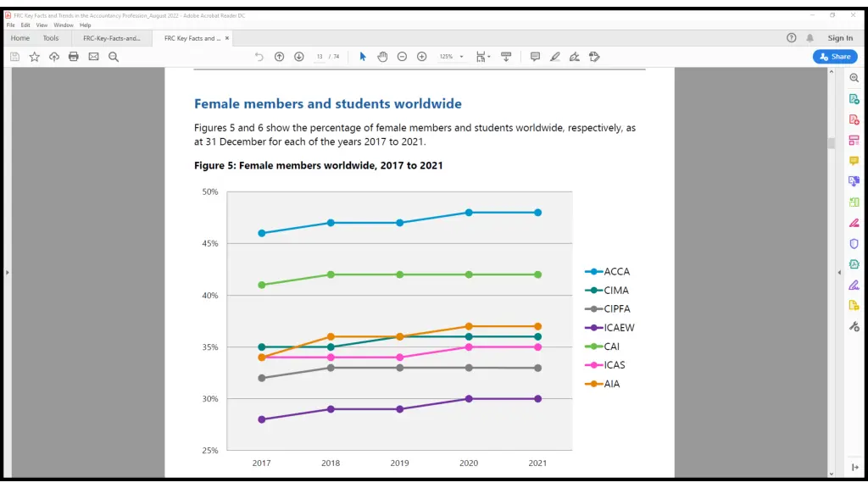
Task: Open the page fit options dropdown
Action: [483, 57]
